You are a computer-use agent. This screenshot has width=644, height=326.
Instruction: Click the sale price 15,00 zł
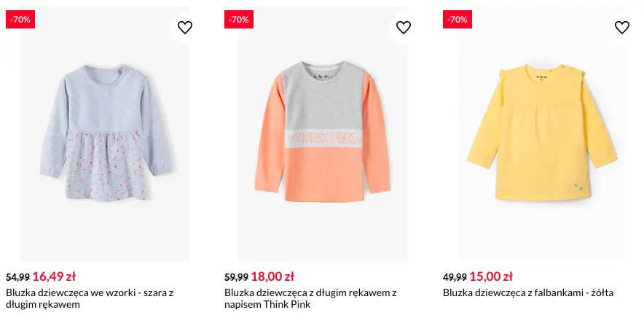tap(491, 276)
